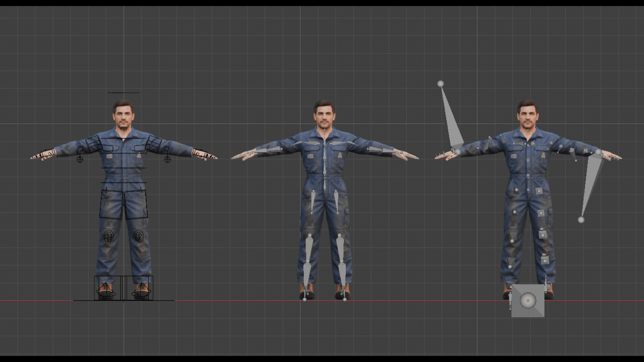Screen dimensions: 644x362
Task: Click box control on left character's shoulder, viewer's right
Action: coord(153,144)
